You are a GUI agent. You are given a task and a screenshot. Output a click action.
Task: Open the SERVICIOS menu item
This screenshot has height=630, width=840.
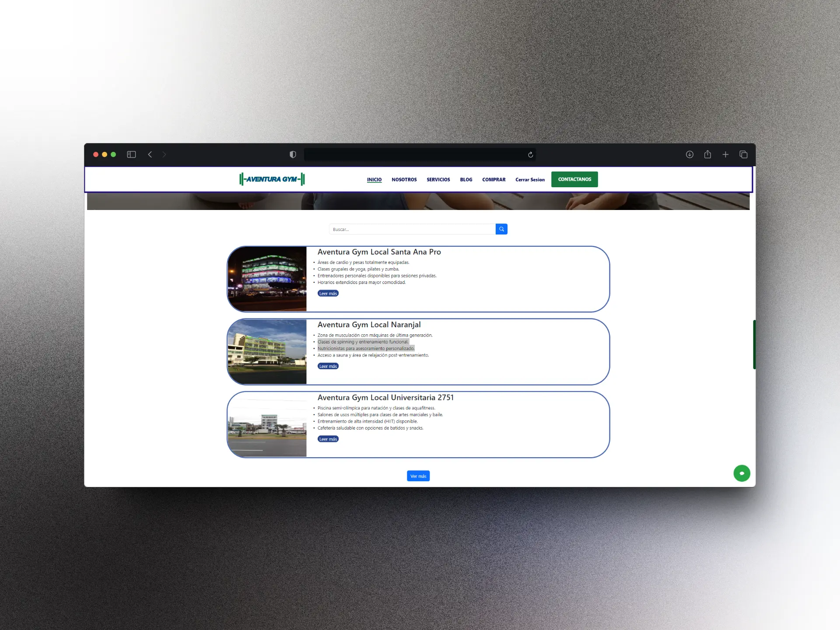438,180
